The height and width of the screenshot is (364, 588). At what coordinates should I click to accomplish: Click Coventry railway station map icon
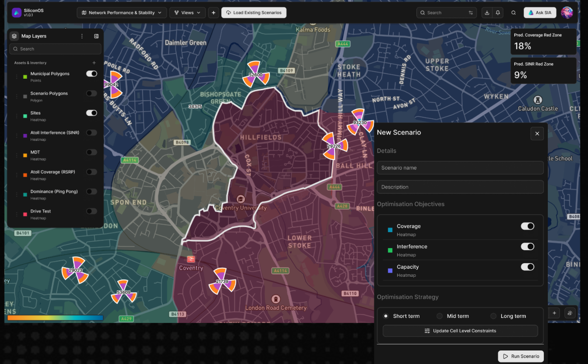click(x=191, y=259)
